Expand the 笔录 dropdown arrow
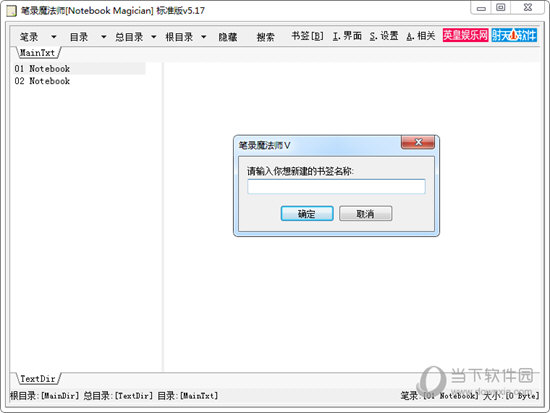Screen dimensions: 550x413 (54, 36)
